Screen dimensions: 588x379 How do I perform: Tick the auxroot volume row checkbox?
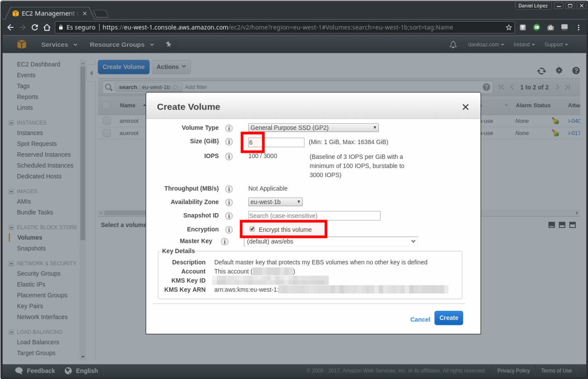[107, 133]
